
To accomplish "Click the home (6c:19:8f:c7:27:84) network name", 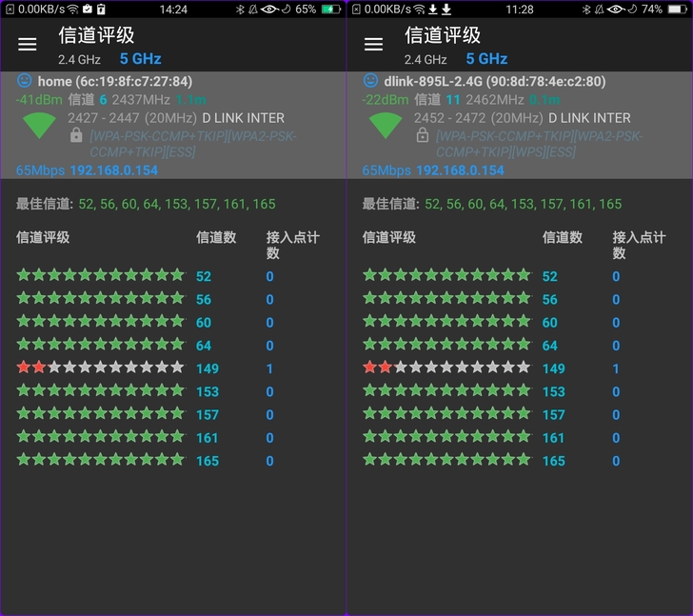I will click(x=114, y=82).
